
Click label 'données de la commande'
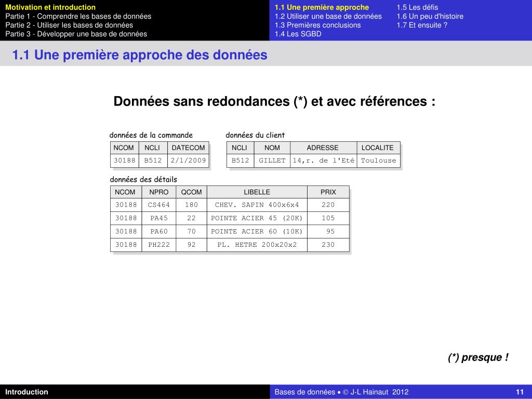point(151,135)
